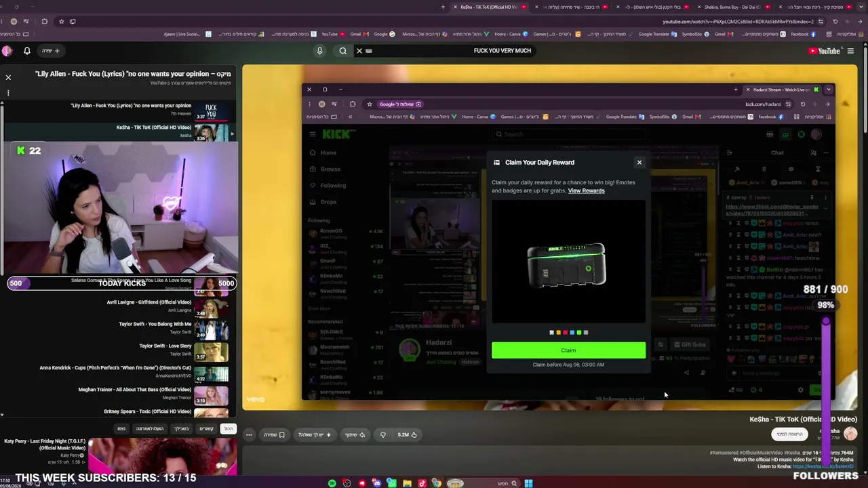Select the נצפו filter chip
This screenshot has width=868, height=488.
point(121,428)
